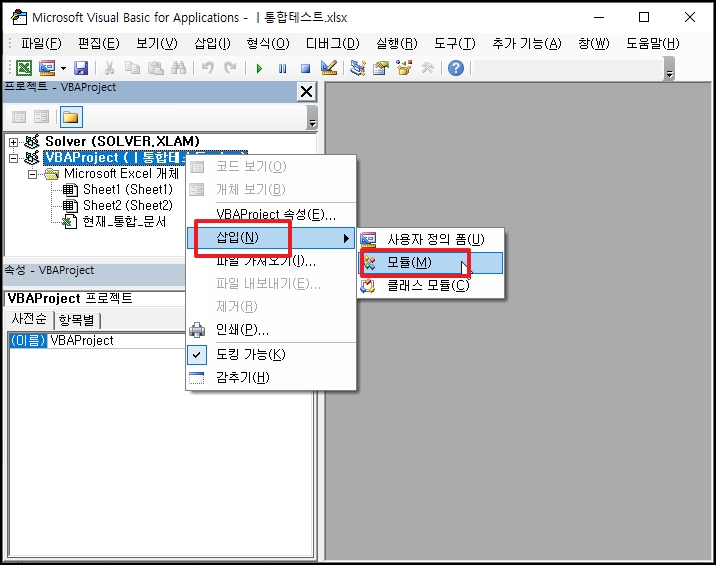Select Sheet2 (Sheet2) in project tree

tap(127, 206)
